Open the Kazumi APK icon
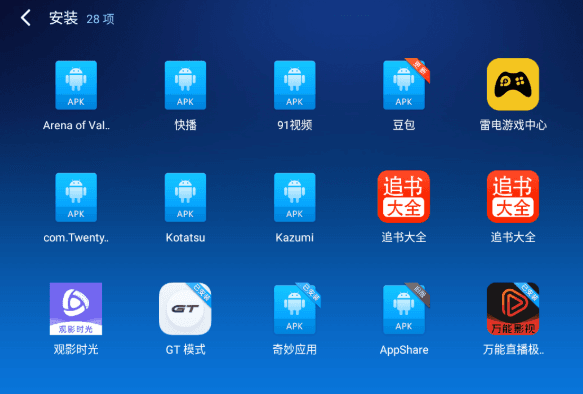Image resolution: width=583 pixels, height=394 pixels. click(x=294, y=197)
